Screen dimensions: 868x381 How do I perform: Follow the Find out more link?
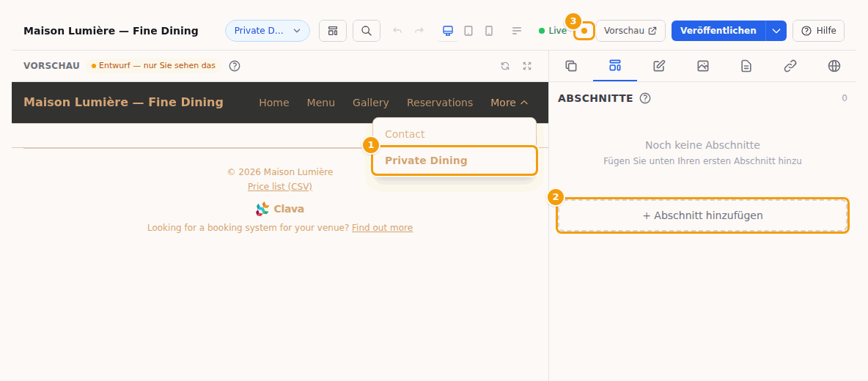coord(382,228)
